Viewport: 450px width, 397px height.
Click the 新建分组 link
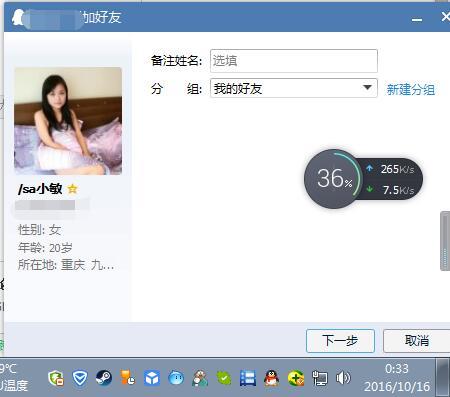coord(411,90)
